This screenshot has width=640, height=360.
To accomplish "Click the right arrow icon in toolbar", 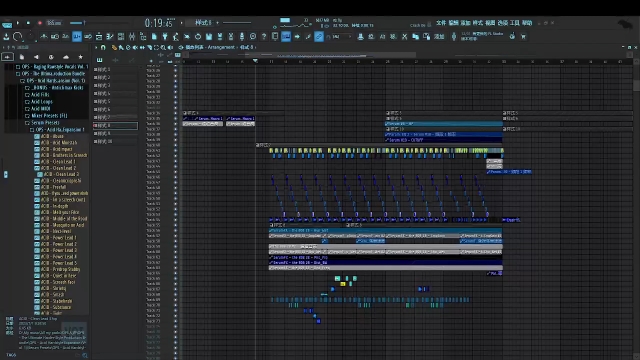I will 297,37.
